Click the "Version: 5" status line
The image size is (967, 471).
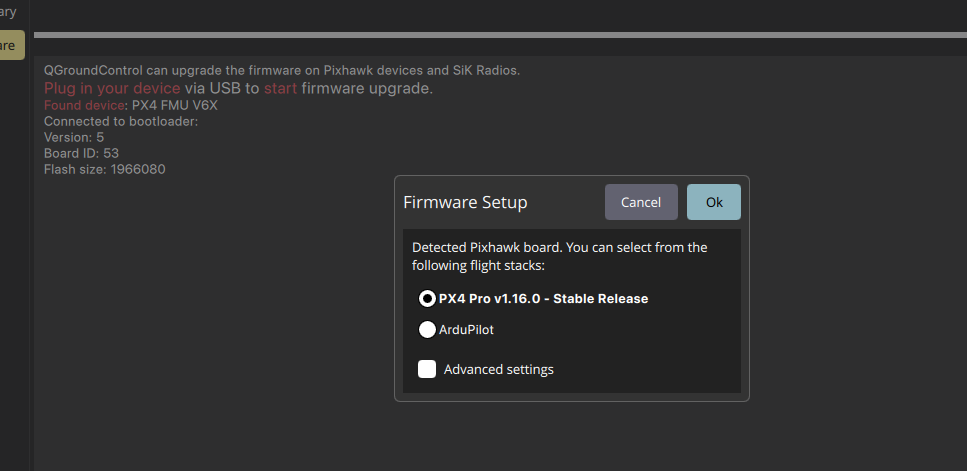click(74, 137)
